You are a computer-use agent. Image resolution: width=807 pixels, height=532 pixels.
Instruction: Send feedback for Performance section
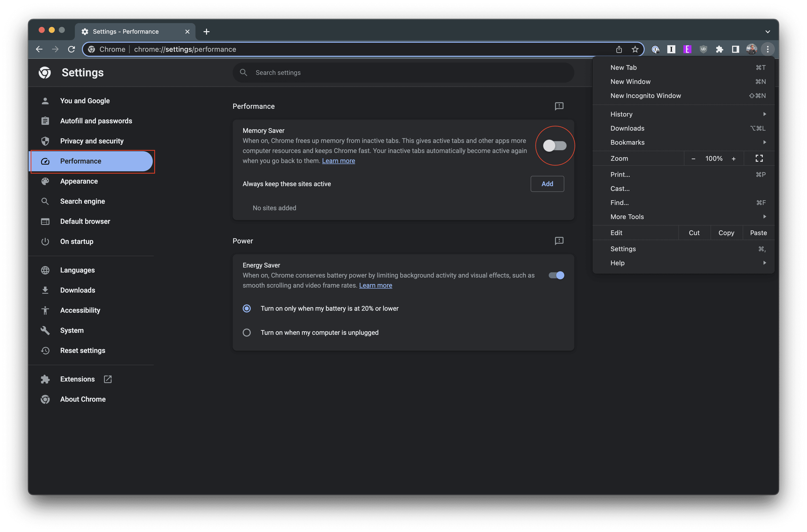[559, 106]
